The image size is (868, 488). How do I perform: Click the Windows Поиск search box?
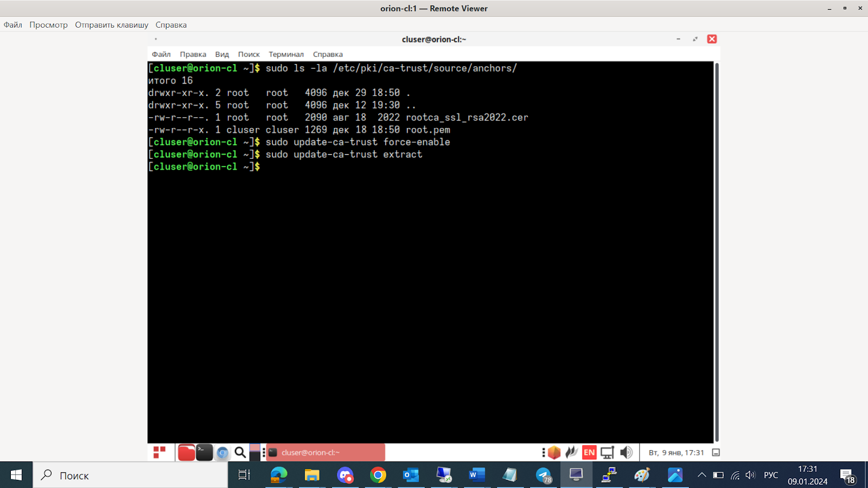131,475
